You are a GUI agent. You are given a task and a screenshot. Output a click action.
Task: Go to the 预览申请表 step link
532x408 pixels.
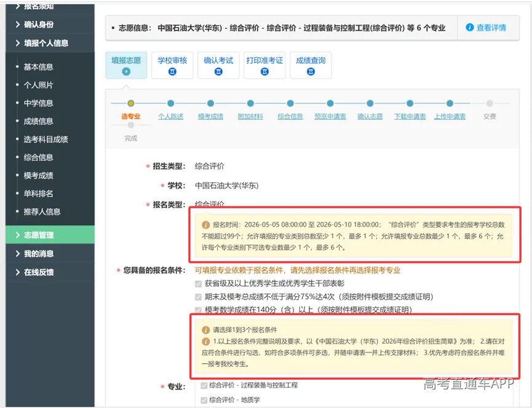(330, 116)
